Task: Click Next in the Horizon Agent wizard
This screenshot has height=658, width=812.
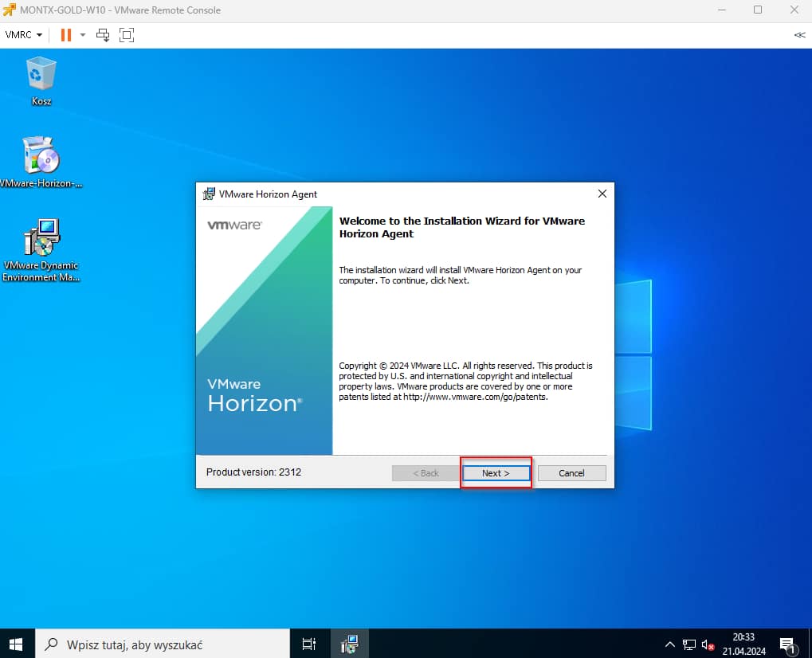Action: point(496,473)
